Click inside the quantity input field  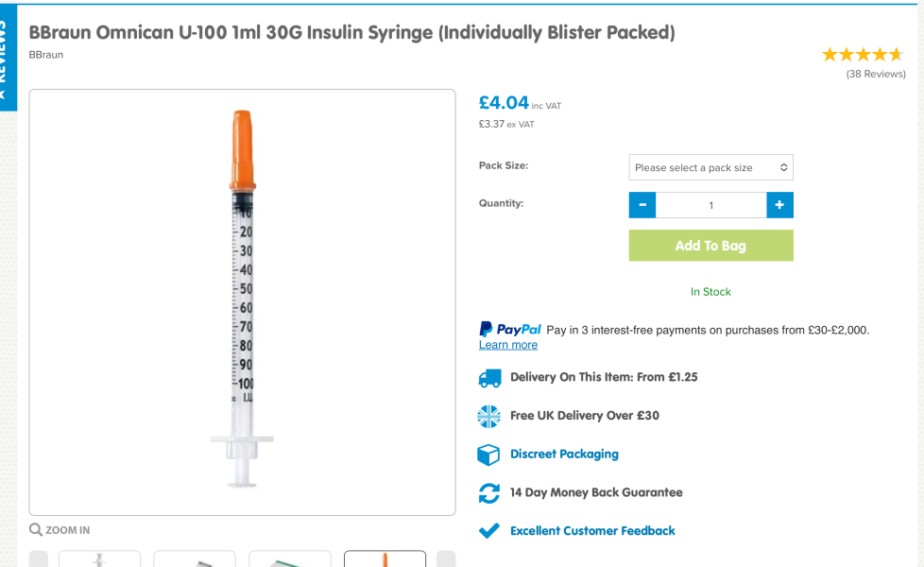710,205
